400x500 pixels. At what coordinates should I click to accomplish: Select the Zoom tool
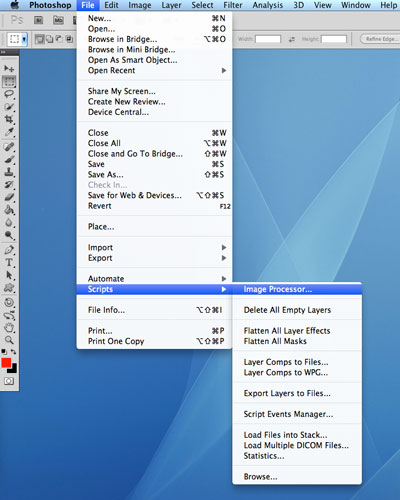9,340
